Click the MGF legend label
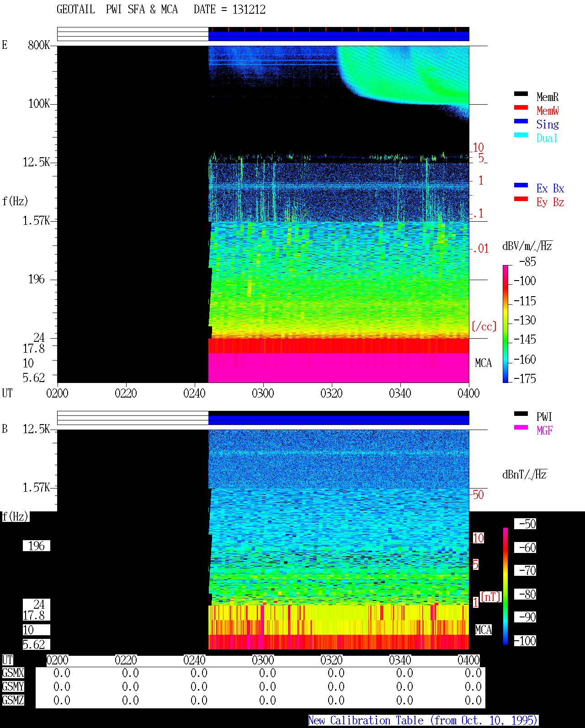585x728 pixels. 545,430
